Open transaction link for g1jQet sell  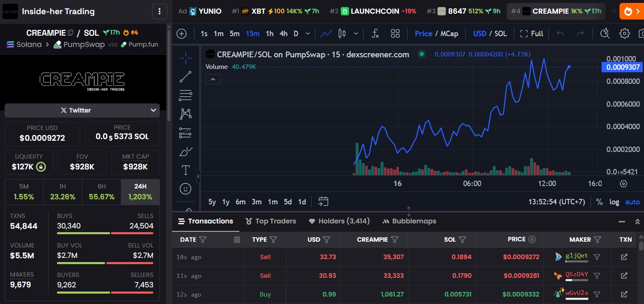pos(624,257)
